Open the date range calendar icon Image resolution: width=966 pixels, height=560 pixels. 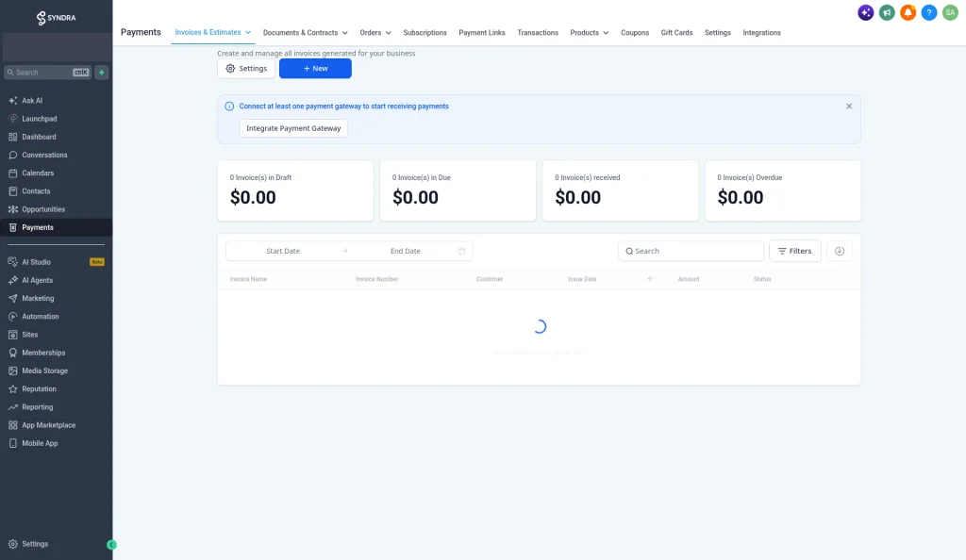pos(461,251)
